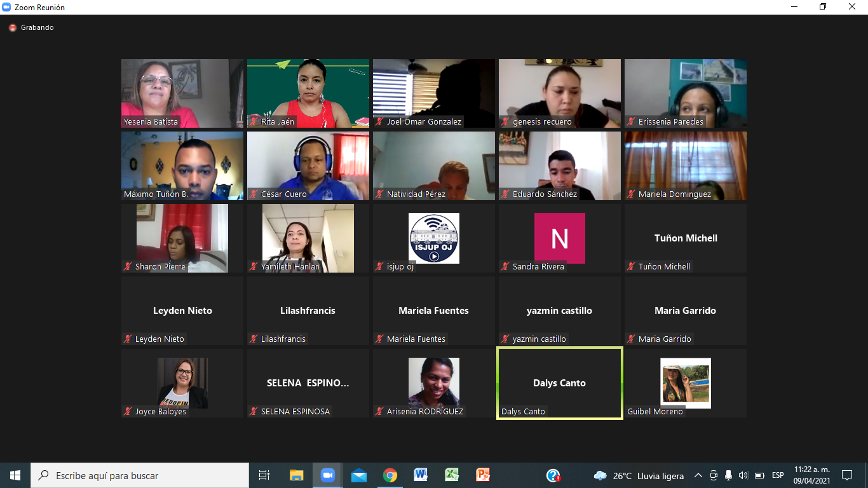Click muted mic icon beside Joel Omar Gonzalez
868x488 pixels.
tap(380, 121)
